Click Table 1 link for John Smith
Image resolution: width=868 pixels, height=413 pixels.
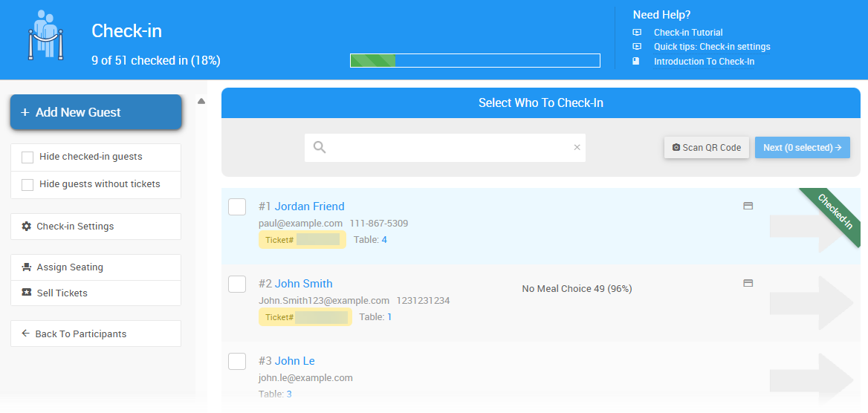389,317
